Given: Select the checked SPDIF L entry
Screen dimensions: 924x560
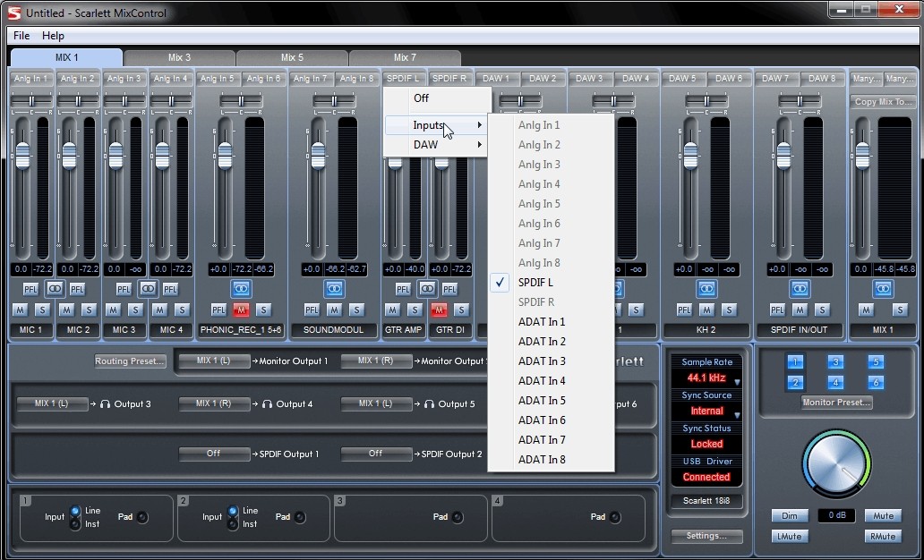Looking at the screenshot, I should pos(551,283).
